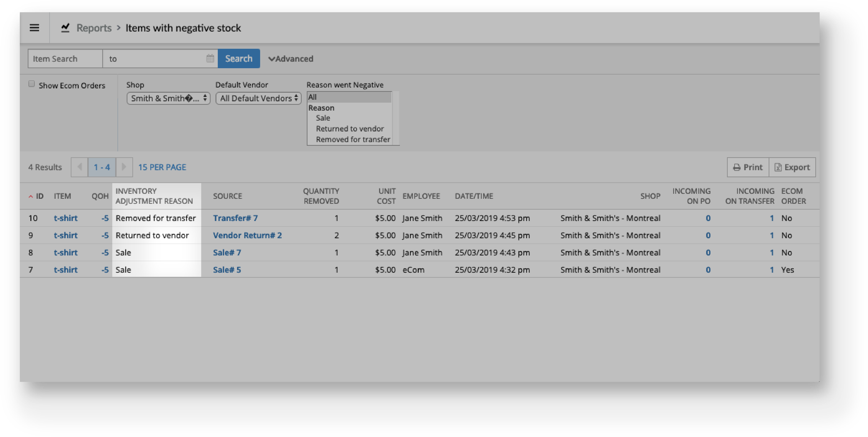The height and width of the screenshot is (437, 868).
Task: Click the blue Search button
Action: coord(239,59)
